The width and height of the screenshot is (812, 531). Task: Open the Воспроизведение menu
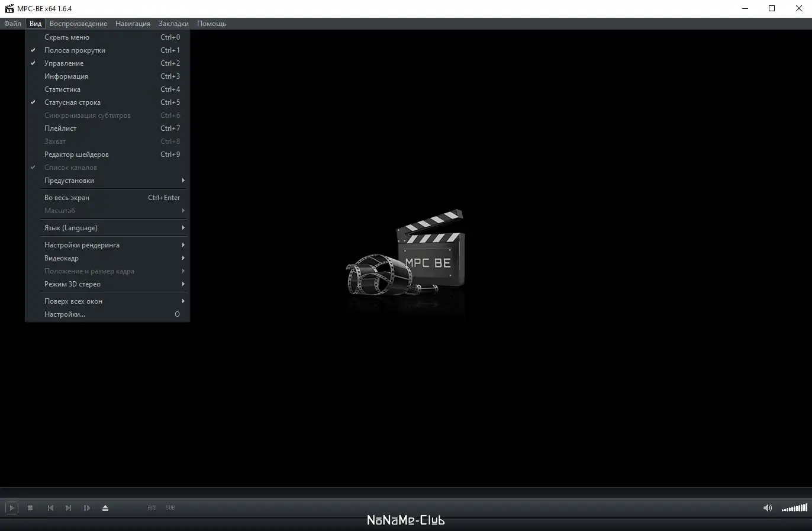pyautogui.click(x=79, y=24)
